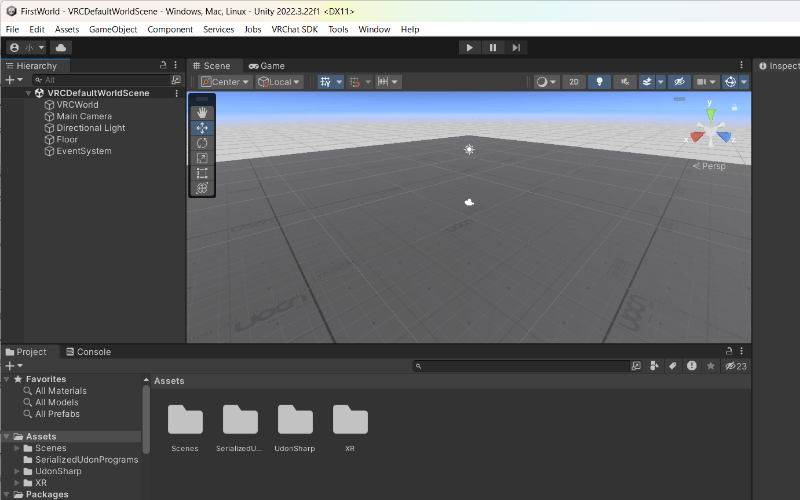Step one frame forward
Screen dimensions: 800x500
click(516, 47)
